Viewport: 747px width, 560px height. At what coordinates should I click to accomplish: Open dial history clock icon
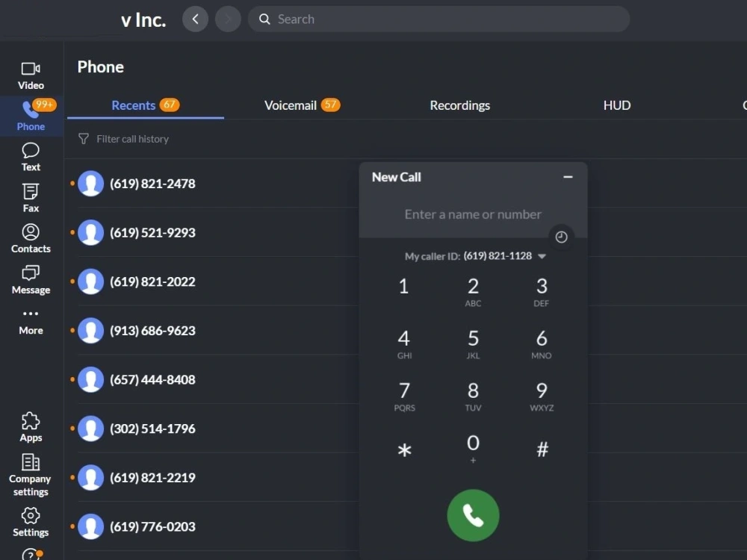(561, 237)
